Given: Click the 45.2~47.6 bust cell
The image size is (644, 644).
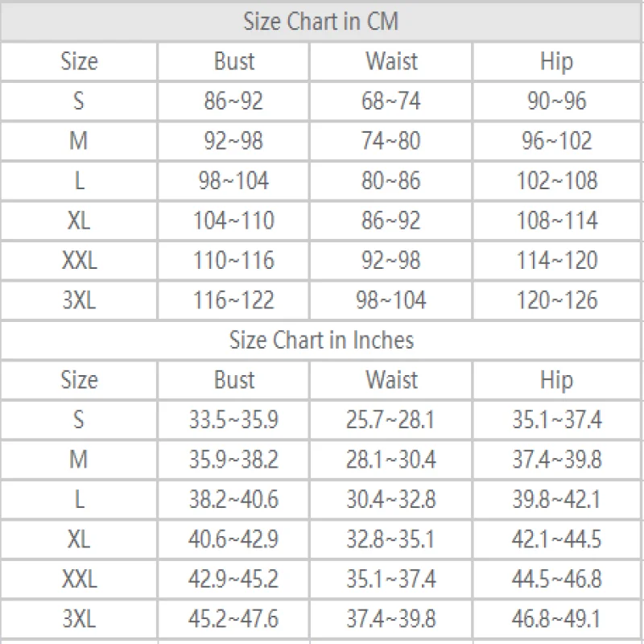Looking at the screenshot, I should click(x=233, y=619).
